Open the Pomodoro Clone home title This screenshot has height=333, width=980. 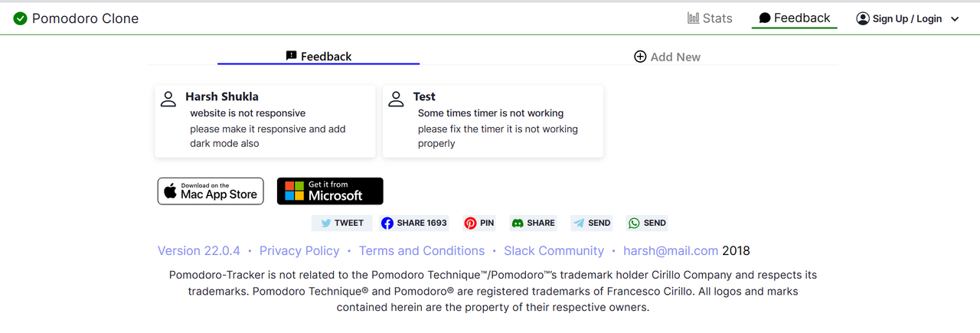point(85,18)
